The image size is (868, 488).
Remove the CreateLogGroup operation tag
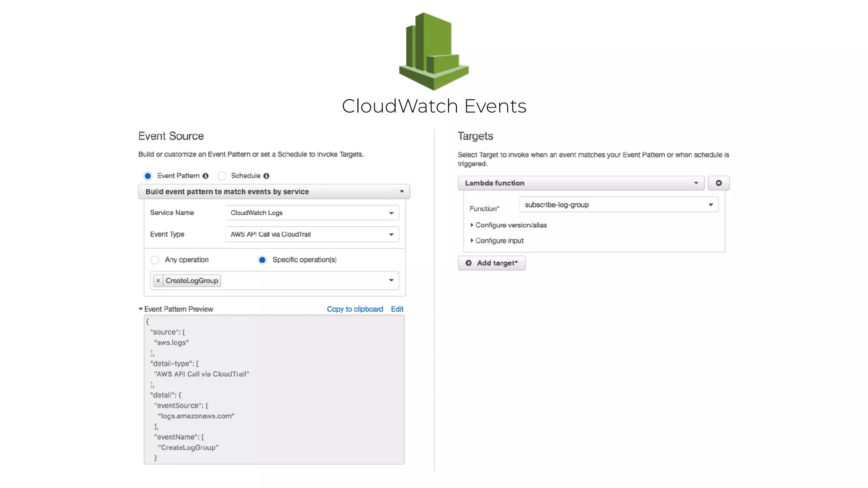[x=158, y=280]
